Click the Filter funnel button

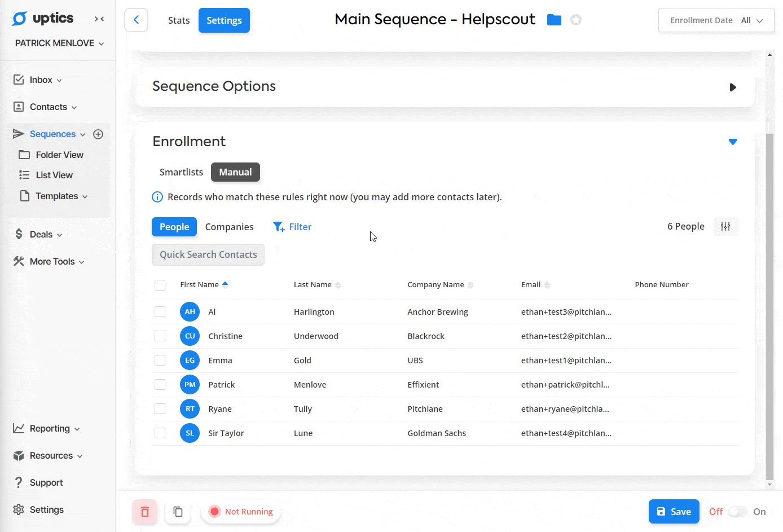292,227
